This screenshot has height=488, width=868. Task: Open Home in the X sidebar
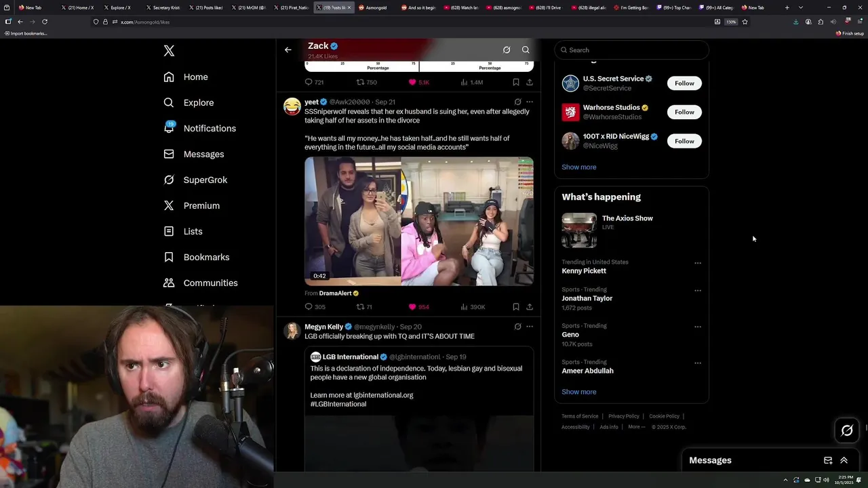pyautogui.click(x=186, y=77)
